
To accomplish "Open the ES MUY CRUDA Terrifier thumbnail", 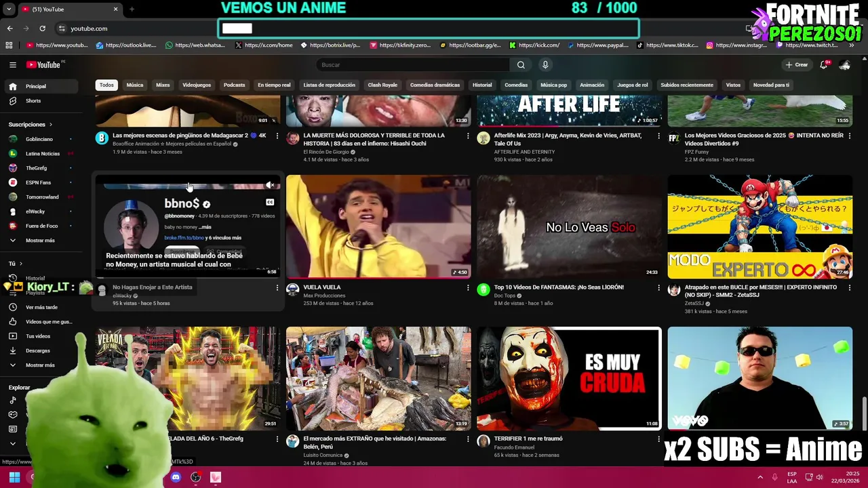I will click(x=569, y=379).
